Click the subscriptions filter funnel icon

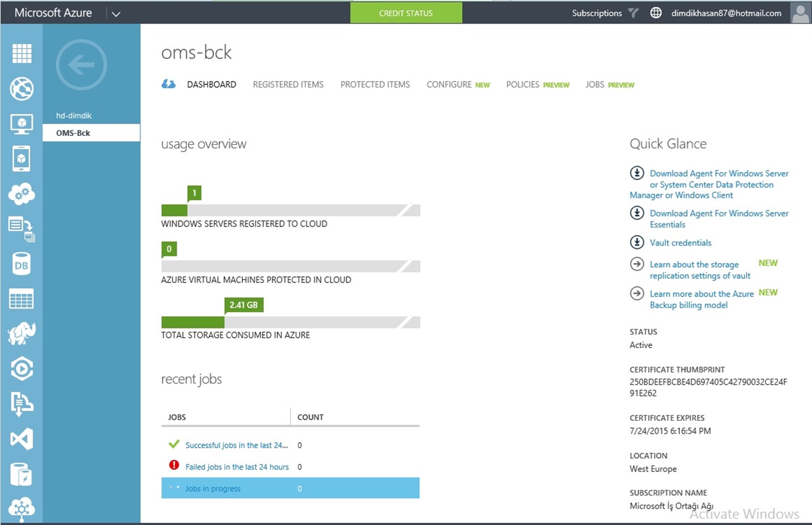[633, 13]
